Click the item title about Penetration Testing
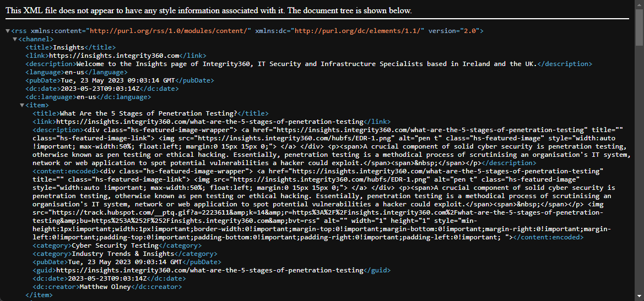This screenshot has height=301, width=644. click(x=145, y=113)
